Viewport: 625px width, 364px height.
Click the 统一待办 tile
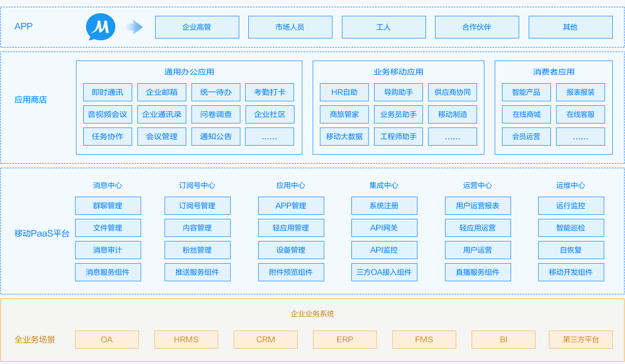pos(216,92)
